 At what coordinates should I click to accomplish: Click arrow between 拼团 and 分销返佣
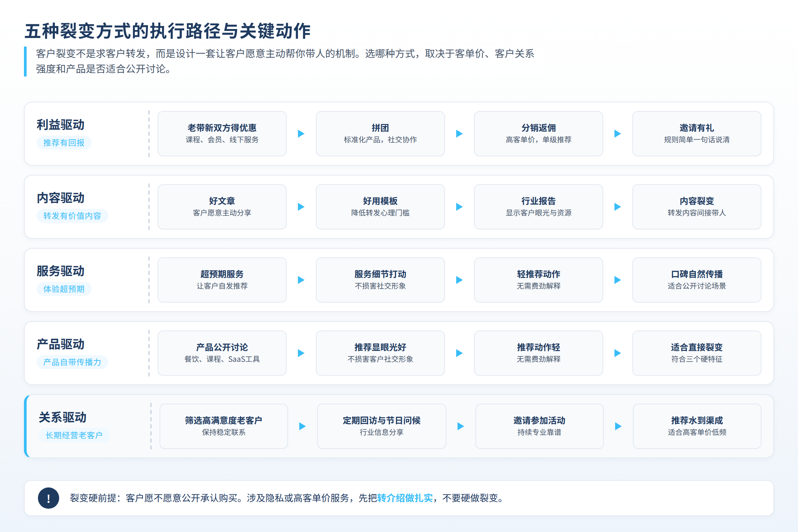(460, 134)
